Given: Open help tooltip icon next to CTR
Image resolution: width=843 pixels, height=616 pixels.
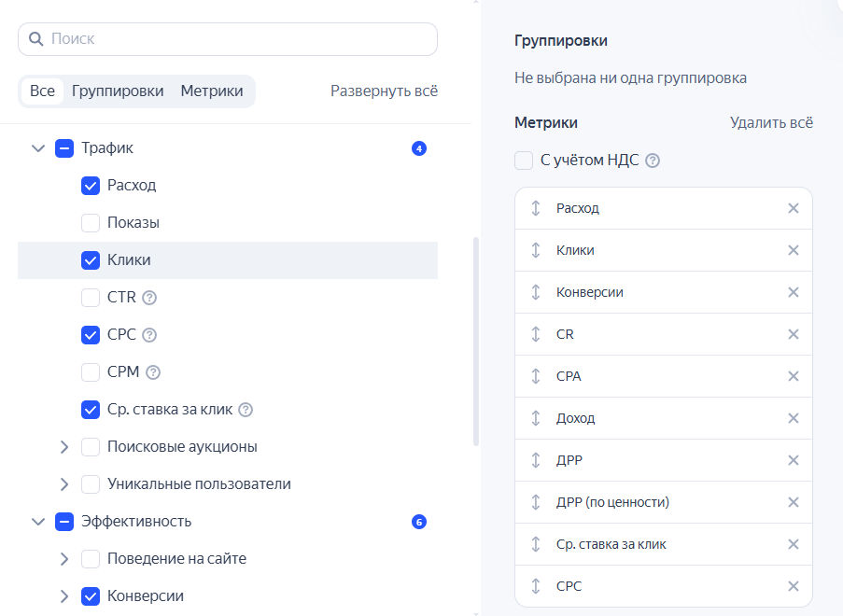Looking at the screenshot, I should click(x=149, y=298).
